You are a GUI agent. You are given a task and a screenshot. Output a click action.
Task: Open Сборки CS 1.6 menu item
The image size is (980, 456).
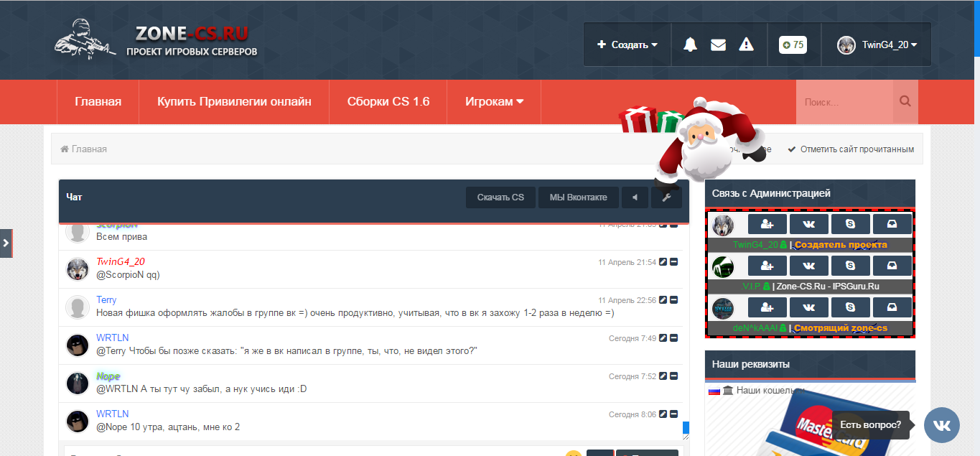(388, 101)
